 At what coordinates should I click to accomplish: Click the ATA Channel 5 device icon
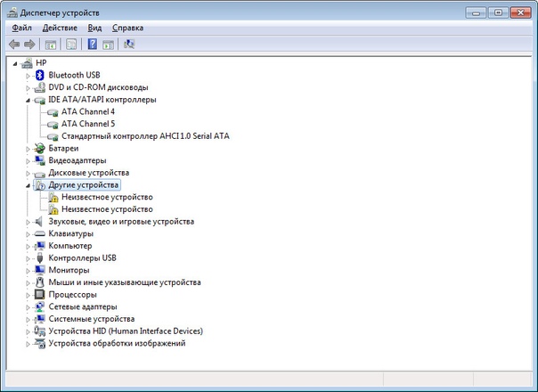coord(53,124)
